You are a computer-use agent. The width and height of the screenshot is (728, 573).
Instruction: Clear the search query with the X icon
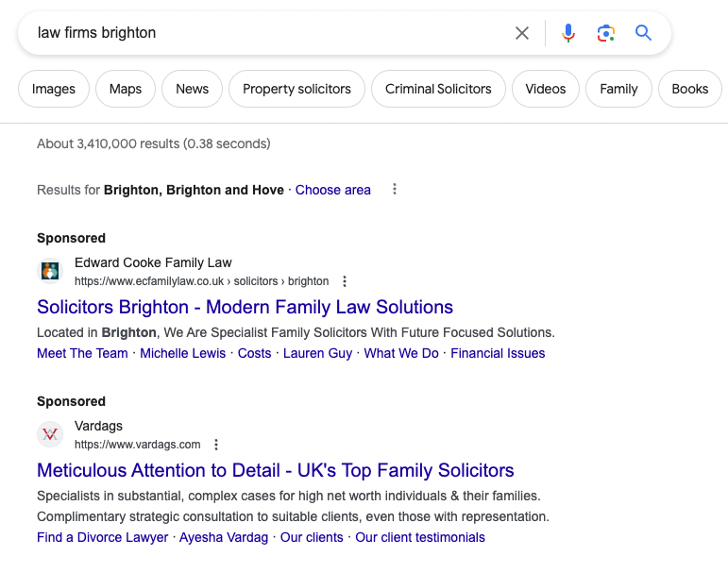tap(522, 33)
